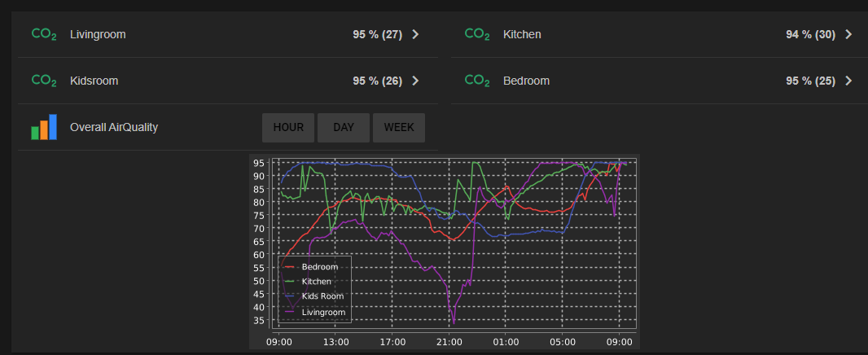Open the Livingroom label
868x355 pixels.
click(x=98, y=34)
